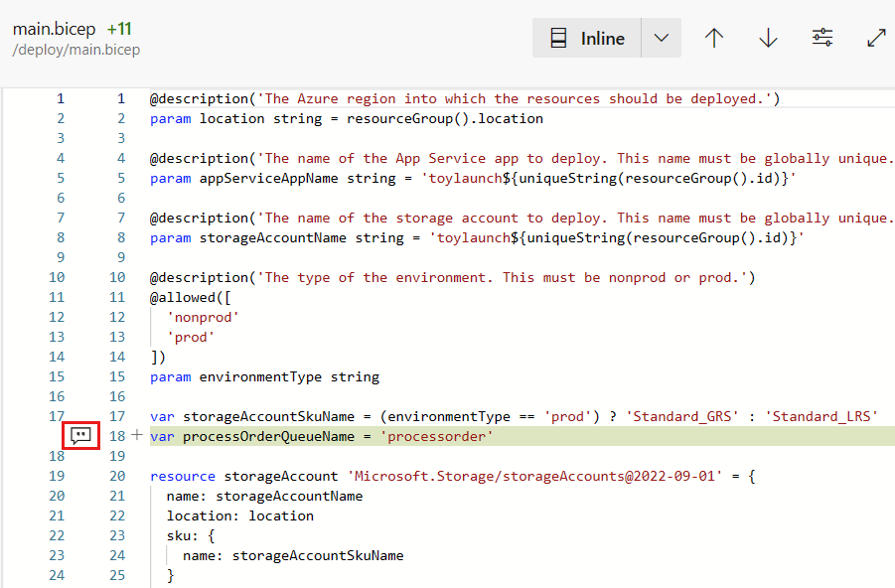Image resolution: width=895 pixels, height=588 pixels.
Task: Click the 'prod' allowed value on line 13
Action: tap(191, 338)
